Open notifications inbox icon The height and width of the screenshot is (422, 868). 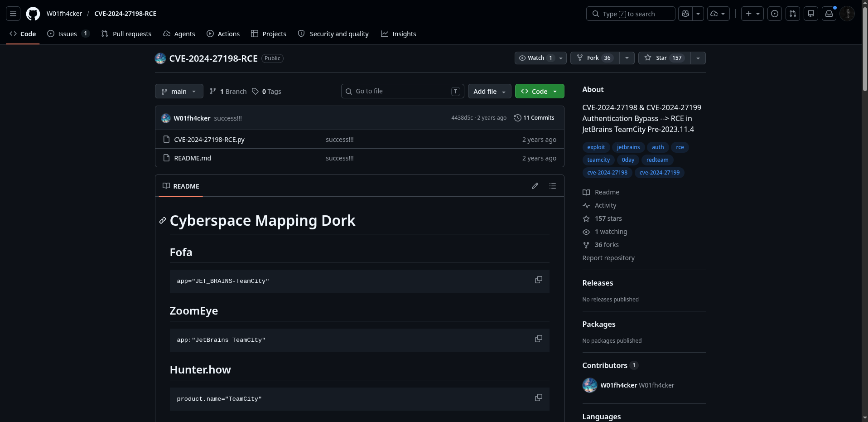click(829, 14)
